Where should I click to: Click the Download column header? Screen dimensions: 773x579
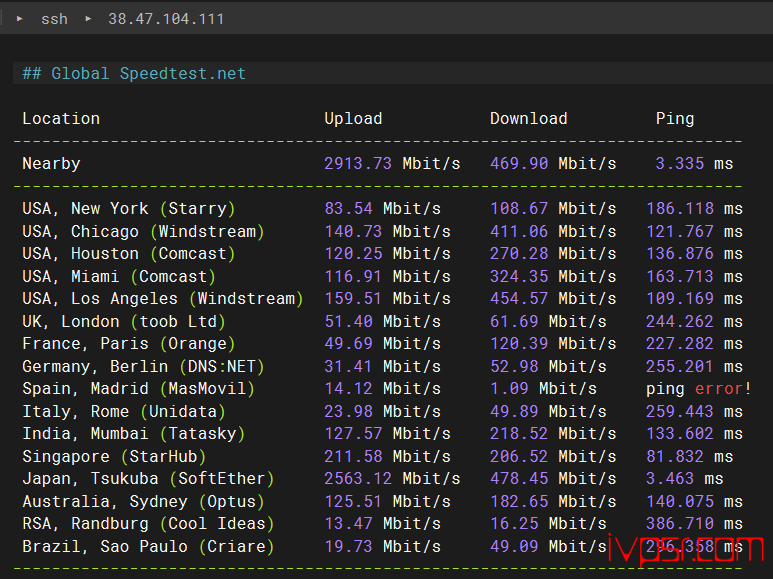(528, 118)
